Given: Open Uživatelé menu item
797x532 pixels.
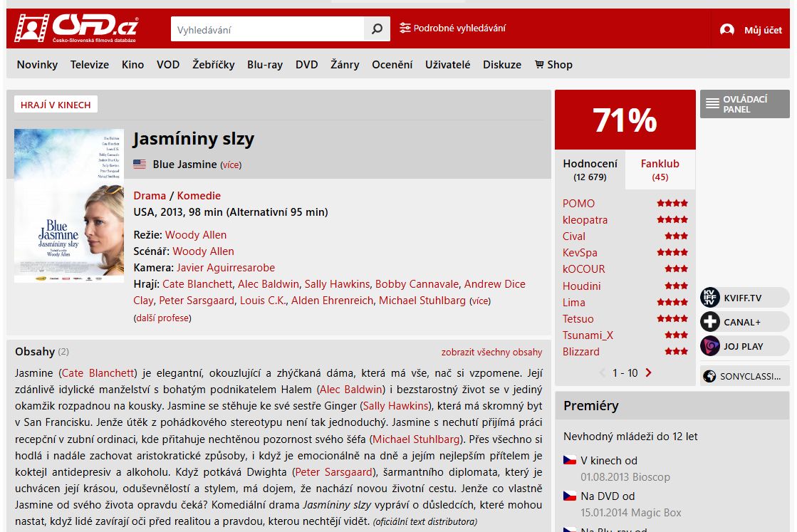Looking at the screenshot, I should pos(447,65).
